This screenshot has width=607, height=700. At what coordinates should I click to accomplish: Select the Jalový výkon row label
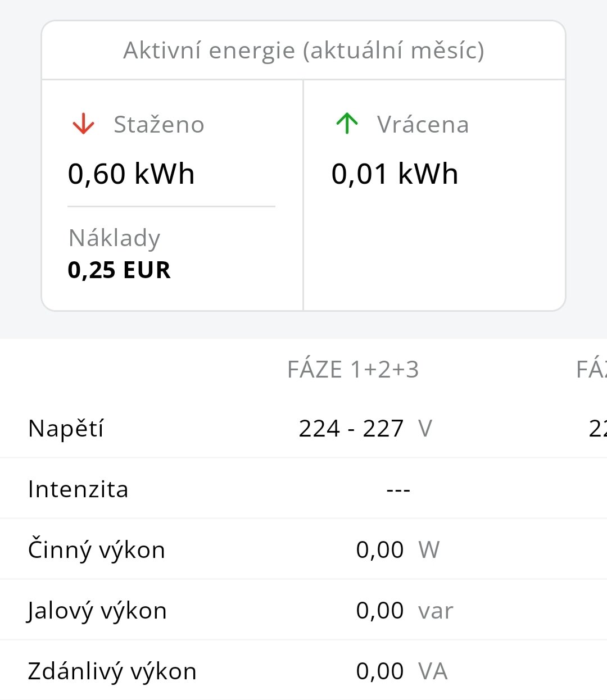pyautogui.click(x=97, y=611)
